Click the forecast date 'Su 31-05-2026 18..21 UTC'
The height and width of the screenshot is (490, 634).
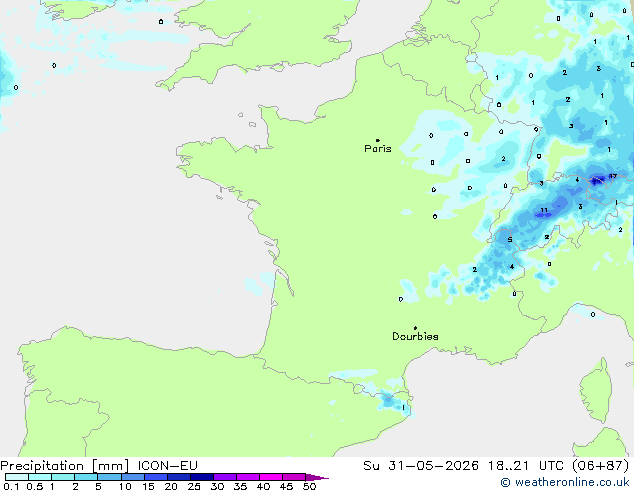point(463,466)
